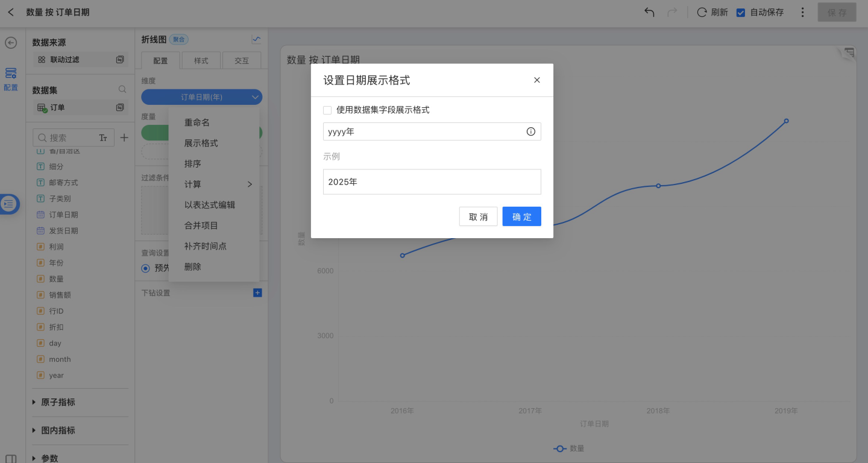Image resolution: width=868 pixels, height=463 pixels.
Task: Click the 确定 button
Action: point(521,216)
